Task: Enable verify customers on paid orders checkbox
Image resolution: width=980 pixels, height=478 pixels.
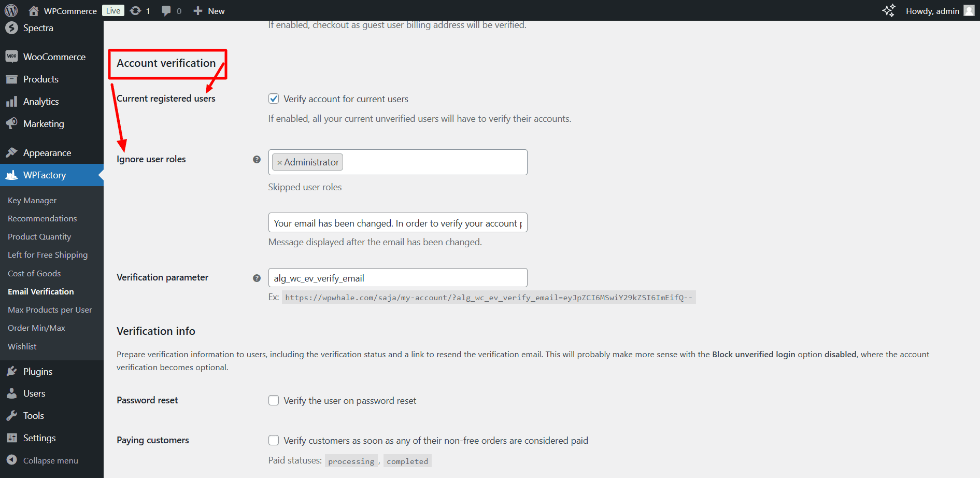Action: (x=274, y=440)
